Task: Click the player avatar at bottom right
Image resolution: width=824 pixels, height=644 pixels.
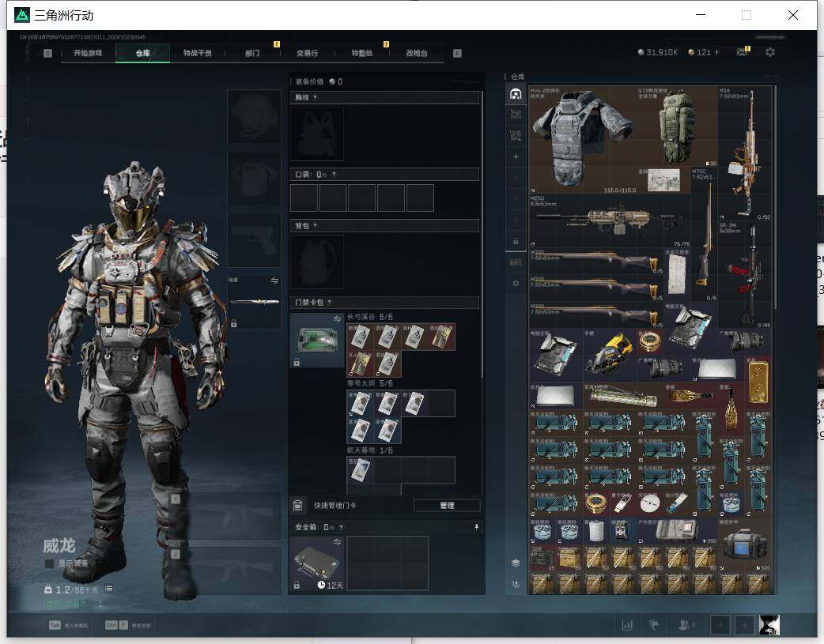Action: click(769, 625)
